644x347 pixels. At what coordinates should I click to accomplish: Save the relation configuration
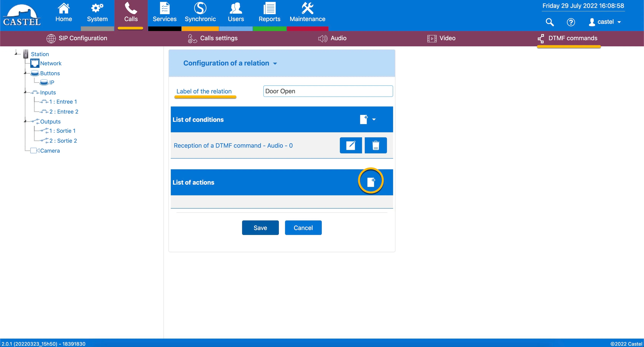(260, 228)
